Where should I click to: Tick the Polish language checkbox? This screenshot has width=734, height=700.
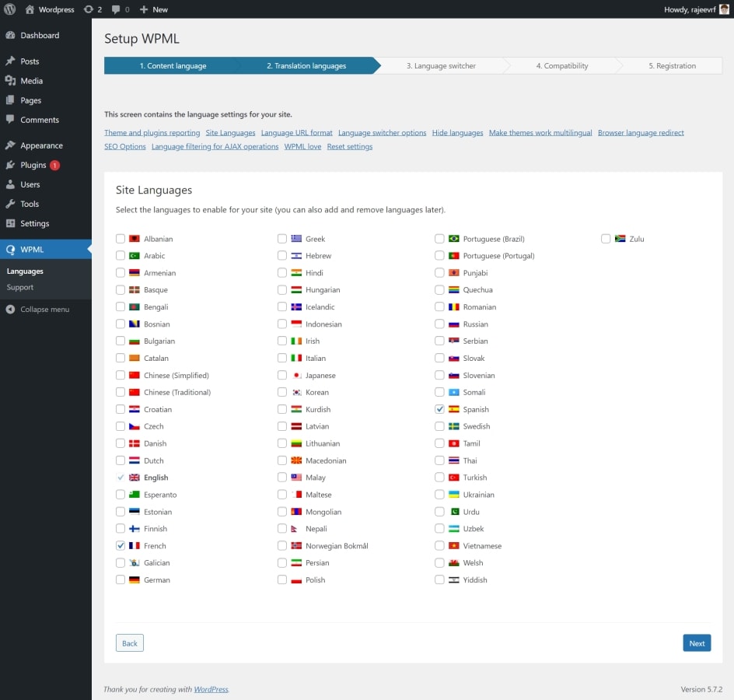click(281, 579)
